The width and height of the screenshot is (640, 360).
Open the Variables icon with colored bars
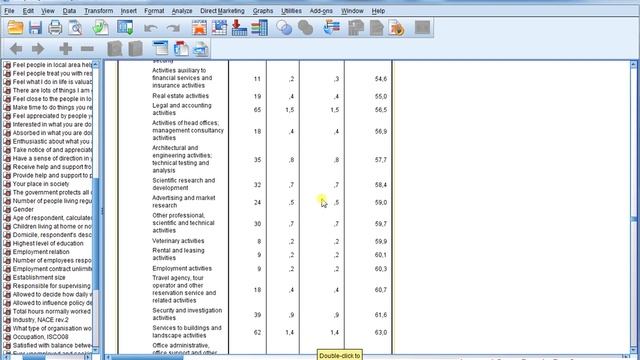coord(259,28)
